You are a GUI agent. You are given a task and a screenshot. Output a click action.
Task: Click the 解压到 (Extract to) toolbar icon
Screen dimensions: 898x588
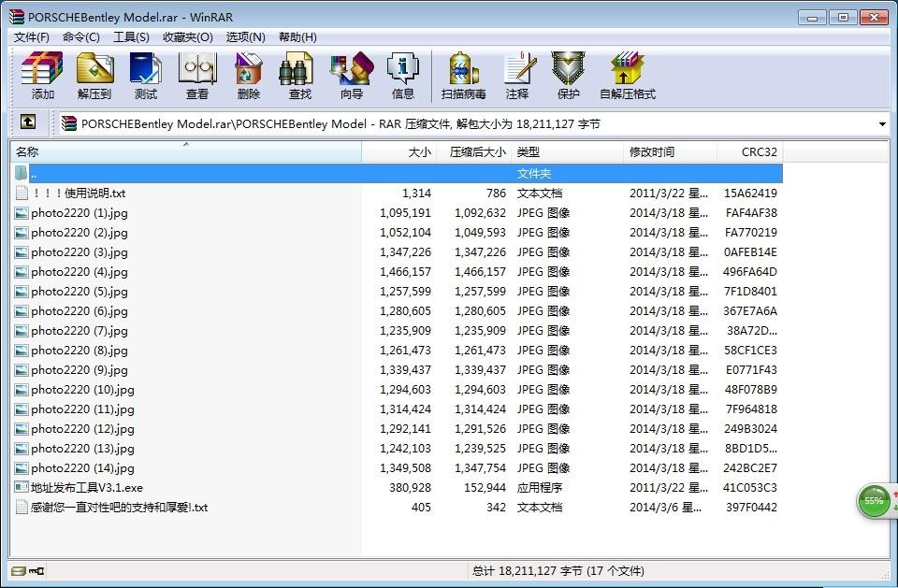click(x=94, y=76)
